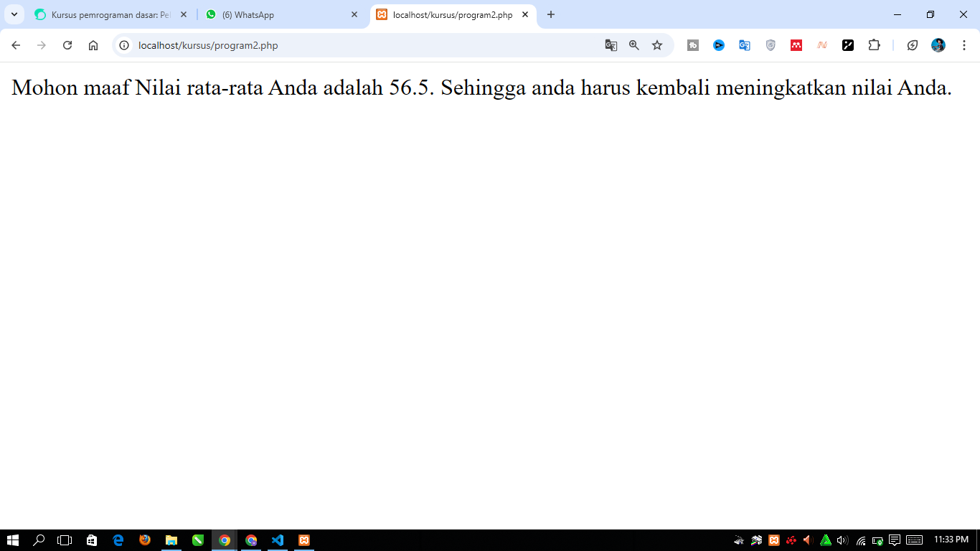Open Windows taskbar search
This screenshot has width=980, height=551.
point(39,540)
